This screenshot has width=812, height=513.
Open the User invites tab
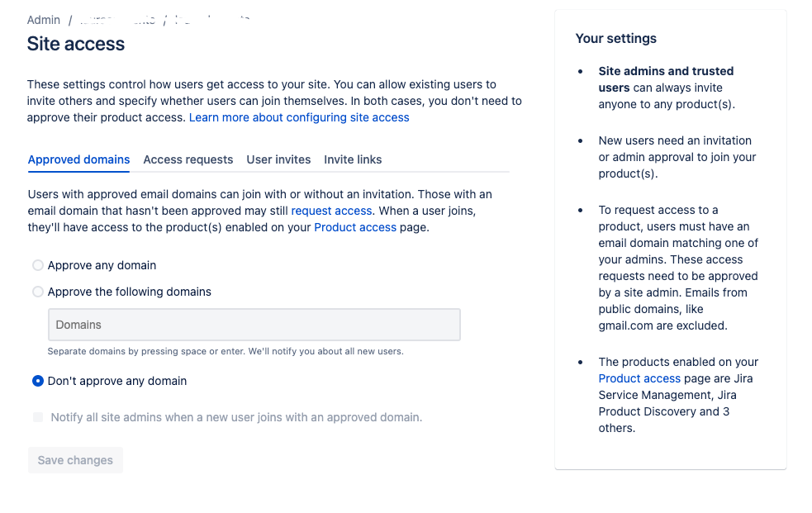tap(278, 159)
